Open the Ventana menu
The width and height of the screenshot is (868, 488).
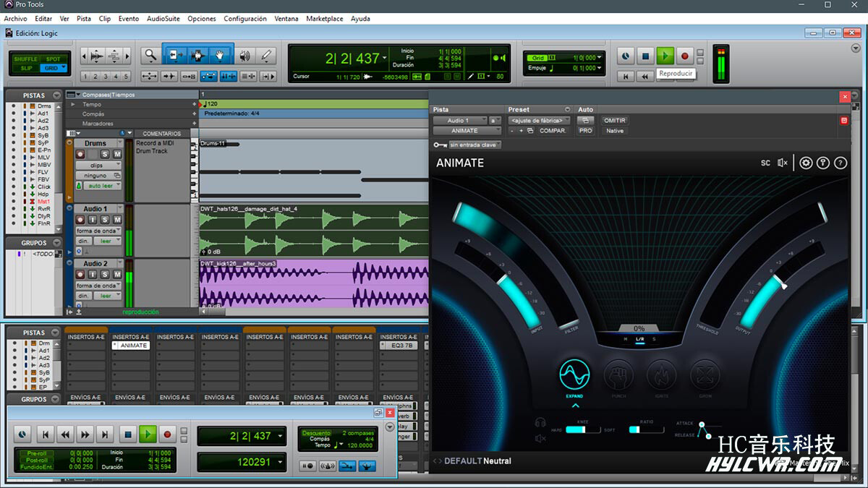click(x=286, y=19)
